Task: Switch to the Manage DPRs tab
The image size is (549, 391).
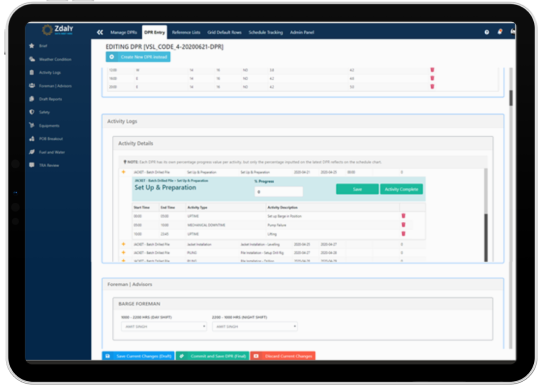Action: coord(124,32)
